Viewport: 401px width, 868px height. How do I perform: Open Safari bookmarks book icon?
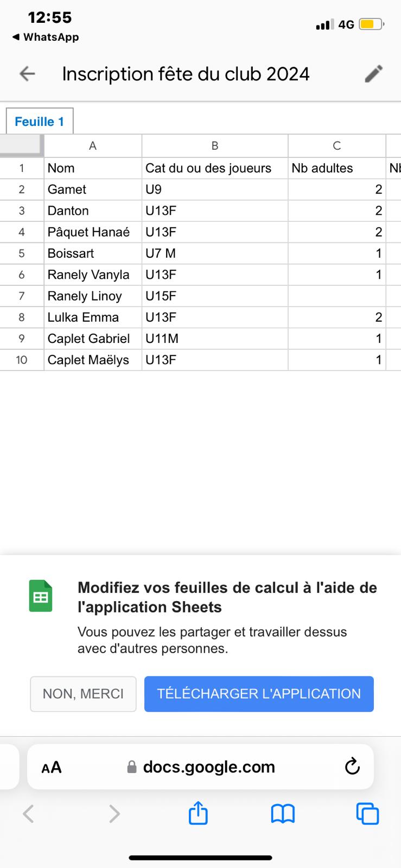[x=283, y=813]
